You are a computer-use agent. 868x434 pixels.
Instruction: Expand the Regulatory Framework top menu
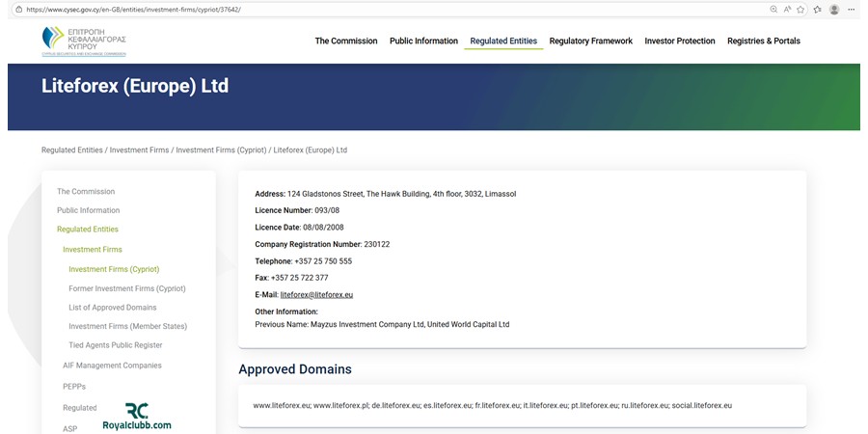(x=590, y=41)
